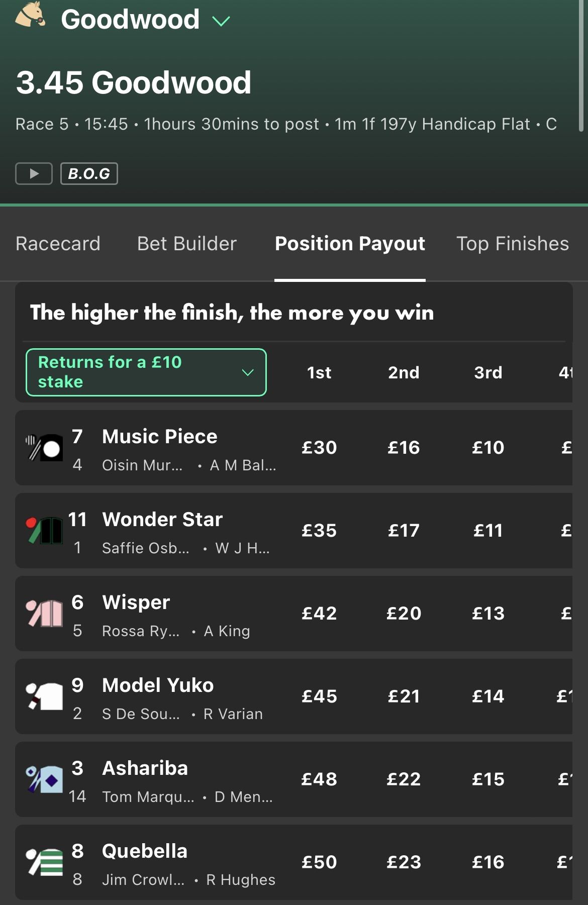The height and width of the screenshot is (905, 588).
Task: Open the Wisper runner name link
Action: pos(136,602)
